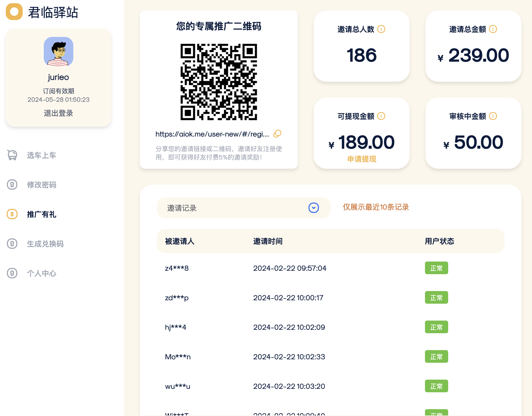Click info icon beside 审核中金额
532x416 pixels.
coord(493,116)
